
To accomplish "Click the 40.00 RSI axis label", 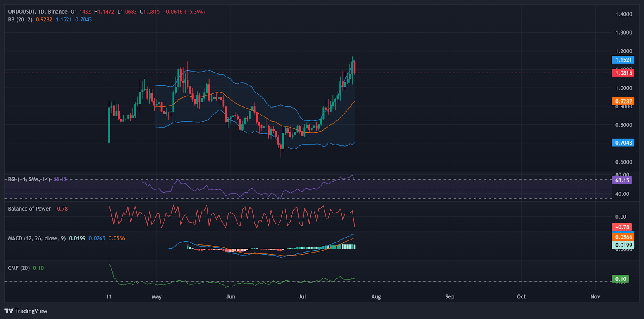I will (x=622, y=194).
